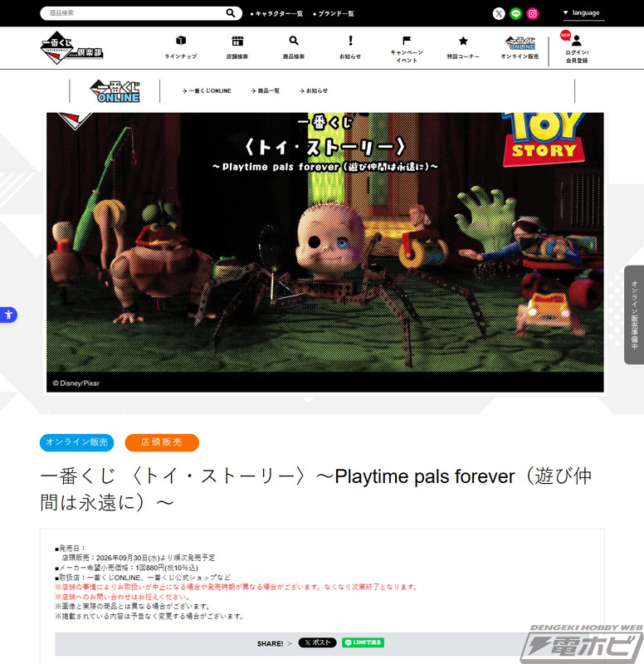
Task: Expand the language dropdown
Action: pyautogui.click(x=583, y=13)
